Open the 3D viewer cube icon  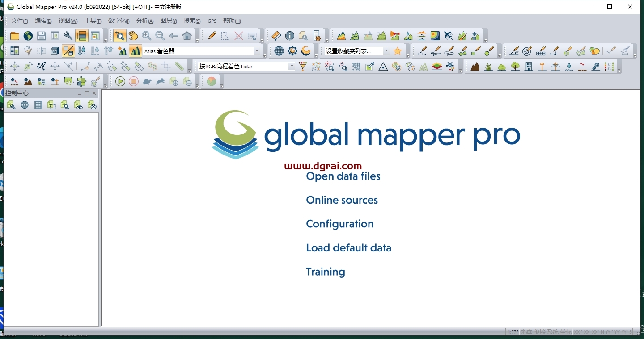pos(55,51)
